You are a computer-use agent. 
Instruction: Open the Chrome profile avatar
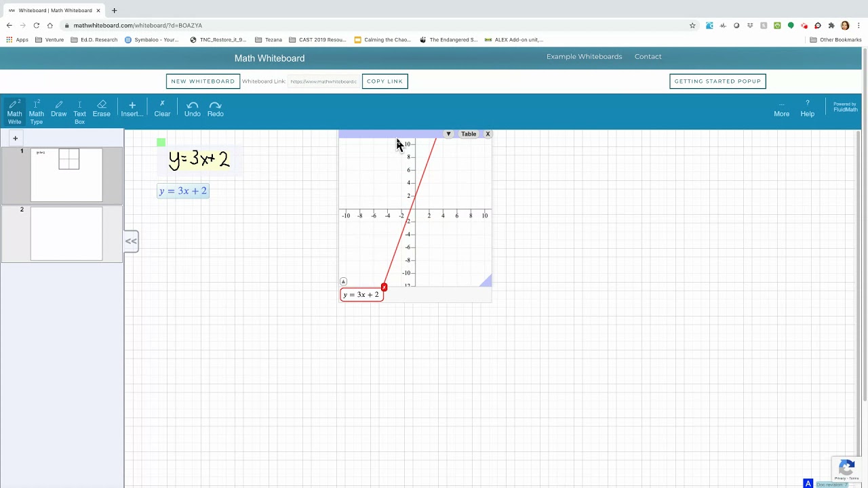pyautogui.click(x=845, y=25)
